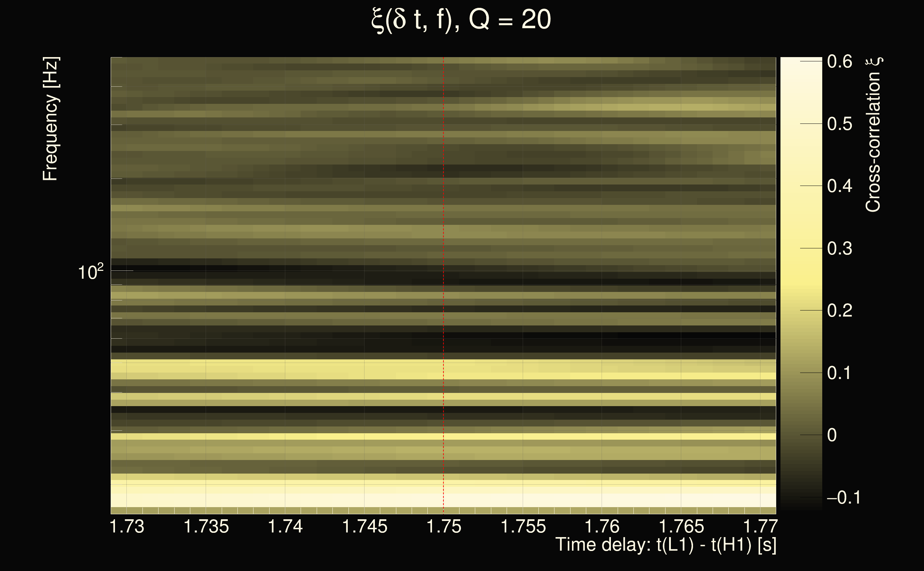This screenshot has width=924, height=571.
Task: Click the 1.75 x-axis tick label
Action: (444, 527)
